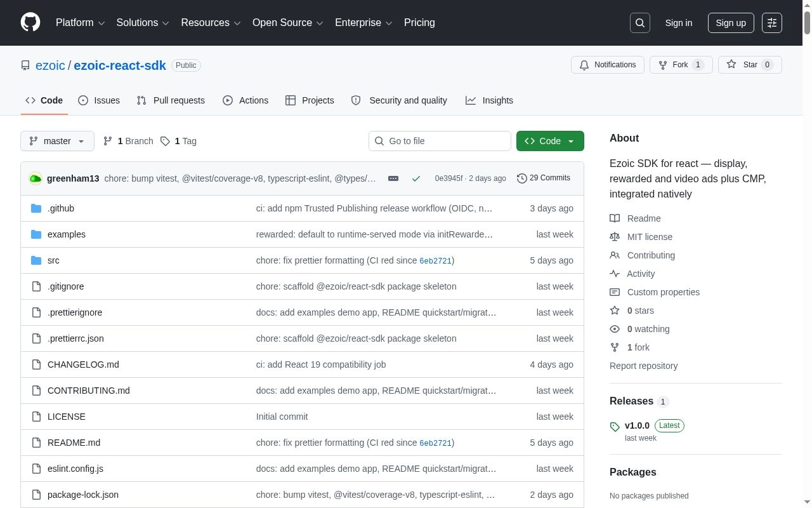Image resolution: width=812 pixels, height=508 pixels.
Task: Click the stars icon in About
Action: (615, 311)
